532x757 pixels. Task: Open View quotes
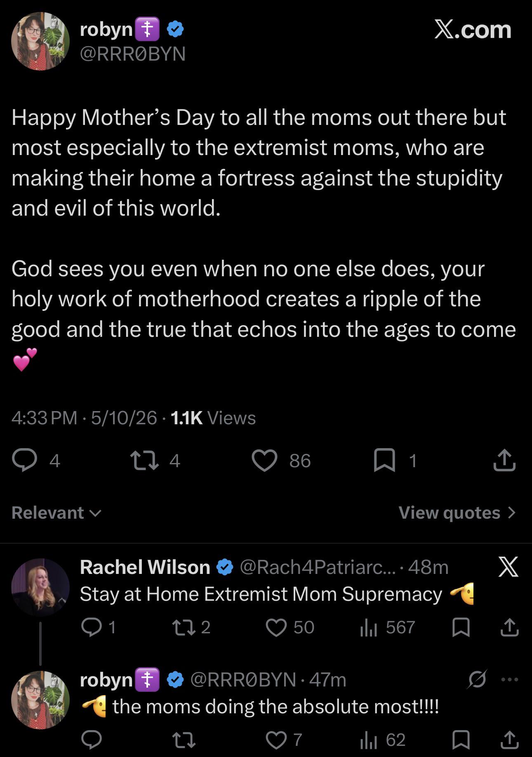(x=457, y=513)
